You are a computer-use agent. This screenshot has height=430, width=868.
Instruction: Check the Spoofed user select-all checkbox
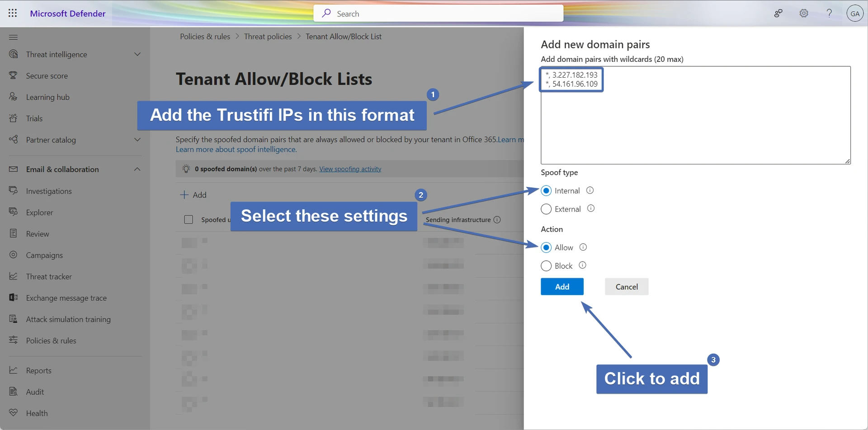189,220
